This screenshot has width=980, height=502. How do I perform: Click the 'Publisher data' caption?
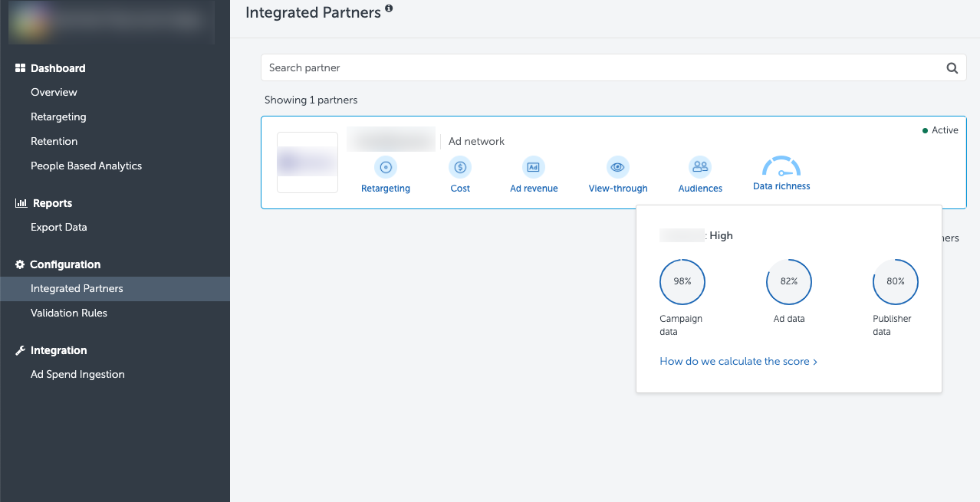892,326
